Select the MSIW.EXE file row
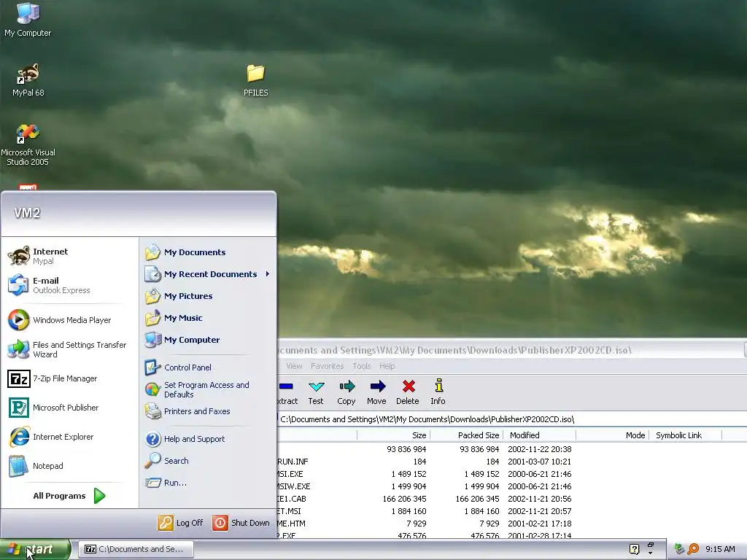The width and height of the screenshot is (747, 560). point(511,486)
